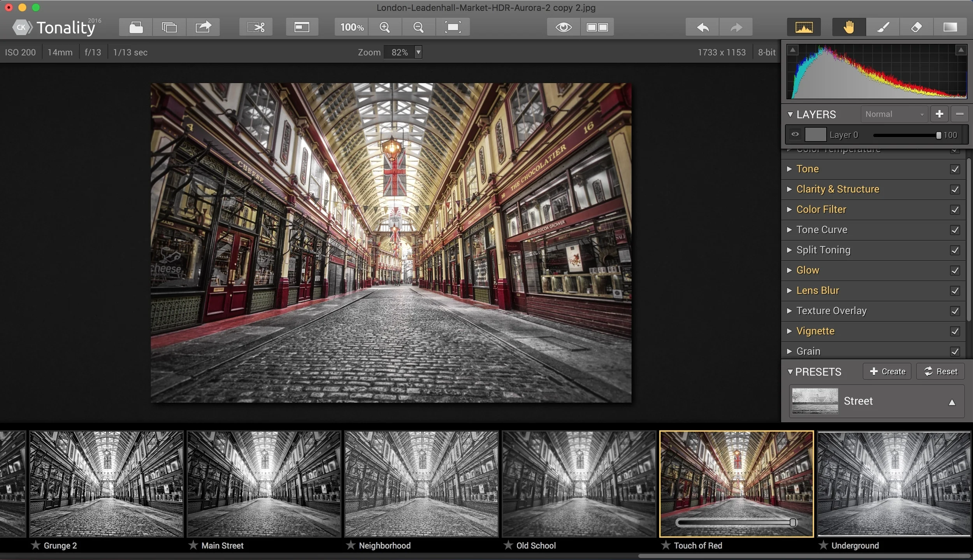
Task: Expand the Tone Curve panel
Action: [x=789, y=229]
